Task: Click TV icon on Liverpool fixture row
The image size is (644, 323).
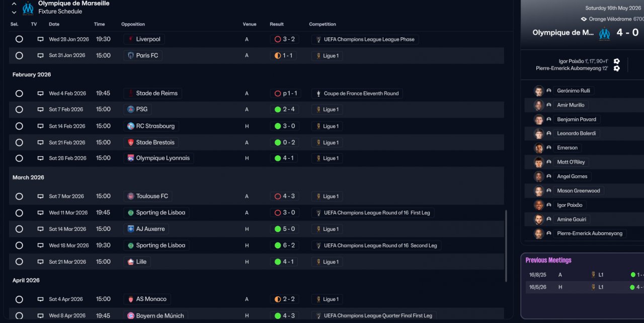Action: [x=41, y=39]
